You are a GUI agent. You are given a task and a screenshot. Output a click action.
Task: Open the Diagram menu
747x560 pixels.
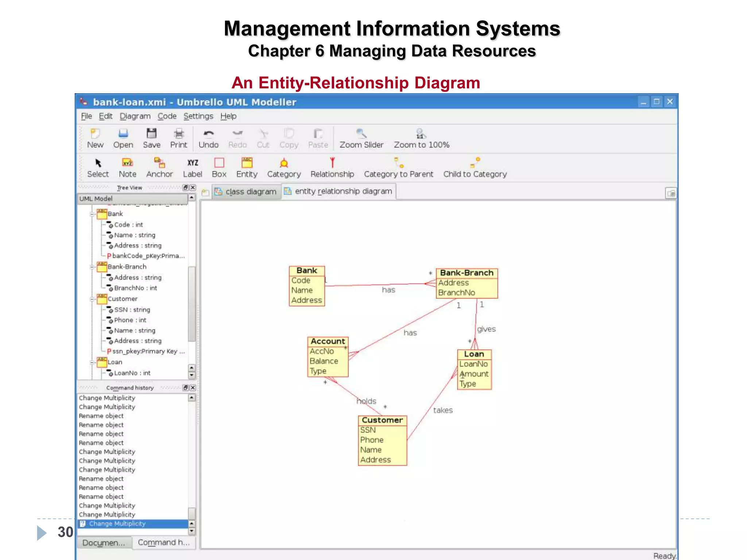(x=135, y=116)
